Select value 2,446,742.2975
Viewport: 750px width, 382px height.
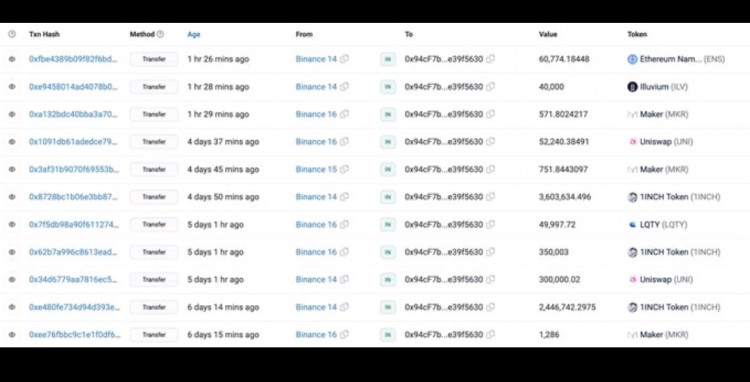click(x=567, y=307)
